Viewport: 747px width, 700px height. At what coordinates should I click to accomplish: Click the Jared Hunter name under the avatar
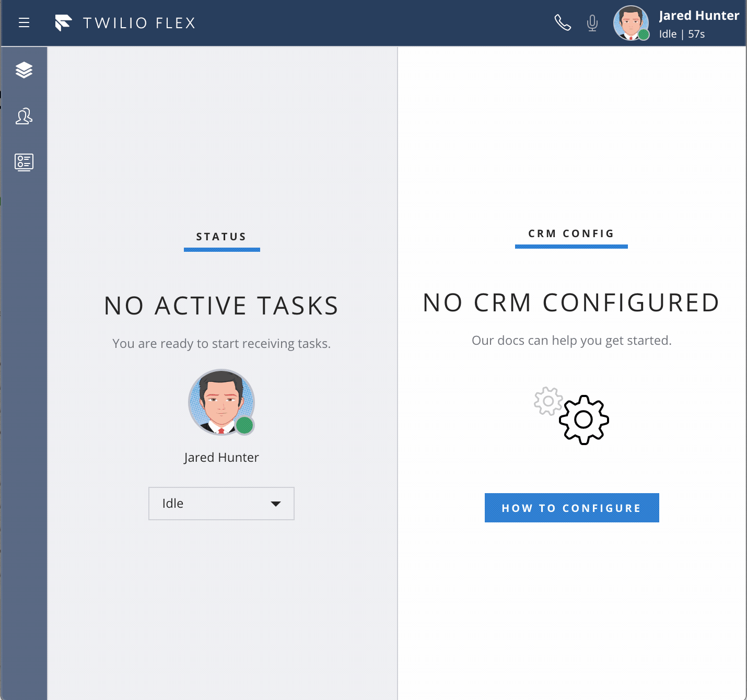[221, 458]
